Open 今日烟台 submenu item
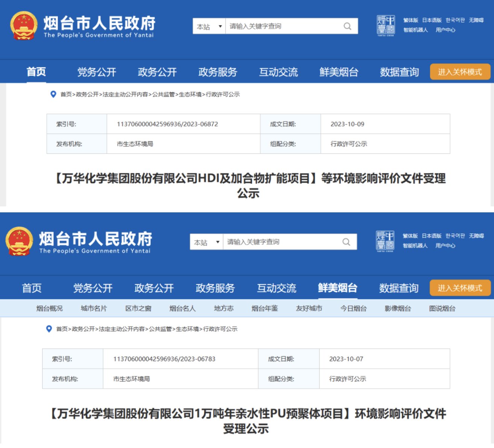This screenshot has width=494, height=448. pyautogui.click(x=353, y=309)
